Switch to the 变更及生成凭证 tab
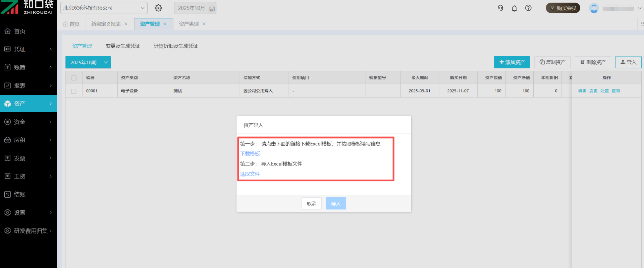This screenshot has width=644, height=268. pos(123,46)
